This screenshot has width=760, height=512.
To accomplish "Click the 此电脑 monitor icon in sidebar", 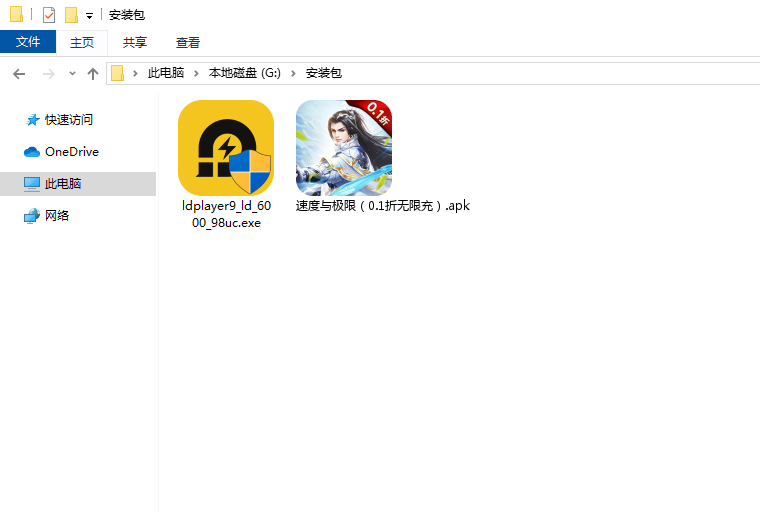I will (x=32, y=184).
